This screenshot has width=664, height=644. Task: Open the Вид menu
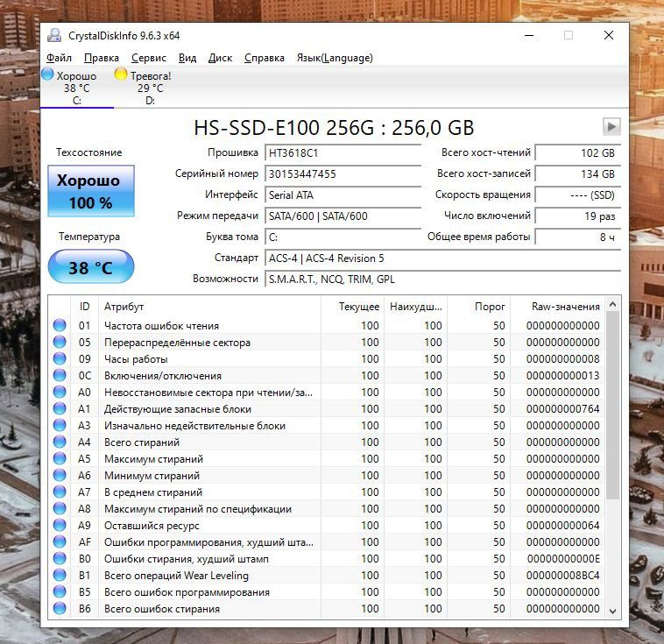(187, 58)
